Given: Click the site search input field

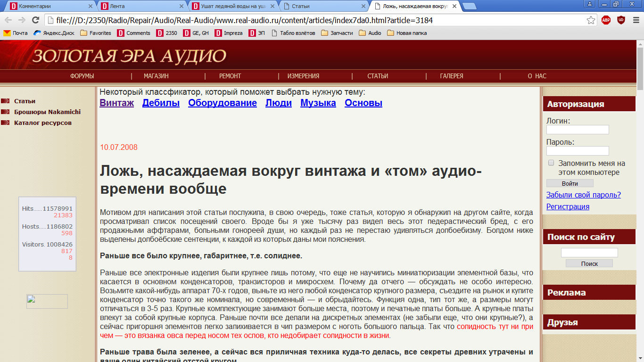Looking at the screenshot, I should [589, 253].
